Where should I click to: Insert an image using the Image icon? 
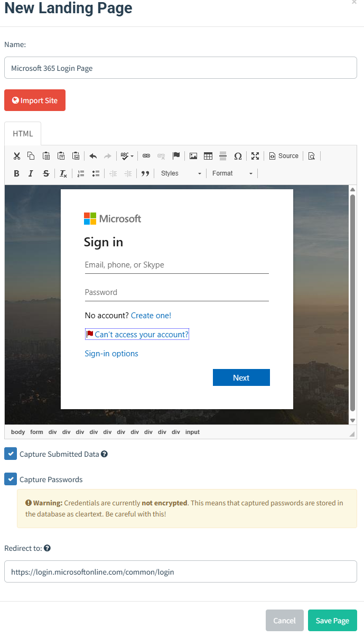click(193, 156)
